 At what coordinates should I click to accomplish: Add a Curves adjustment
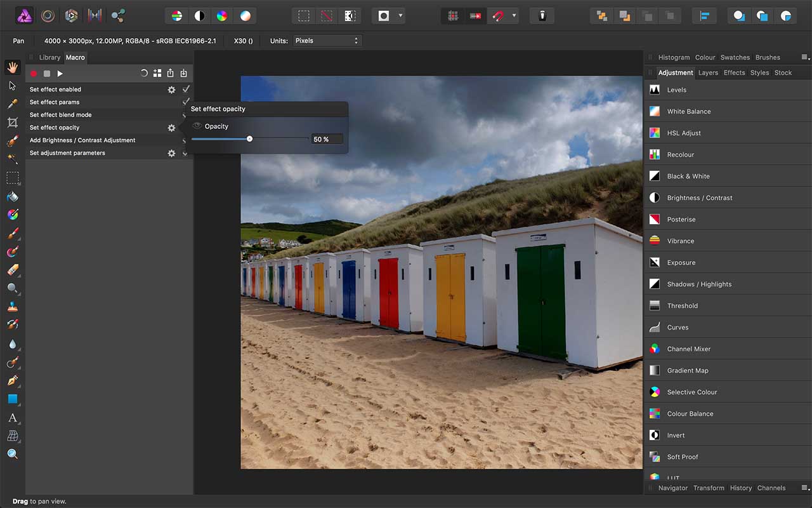click(728, 327)
